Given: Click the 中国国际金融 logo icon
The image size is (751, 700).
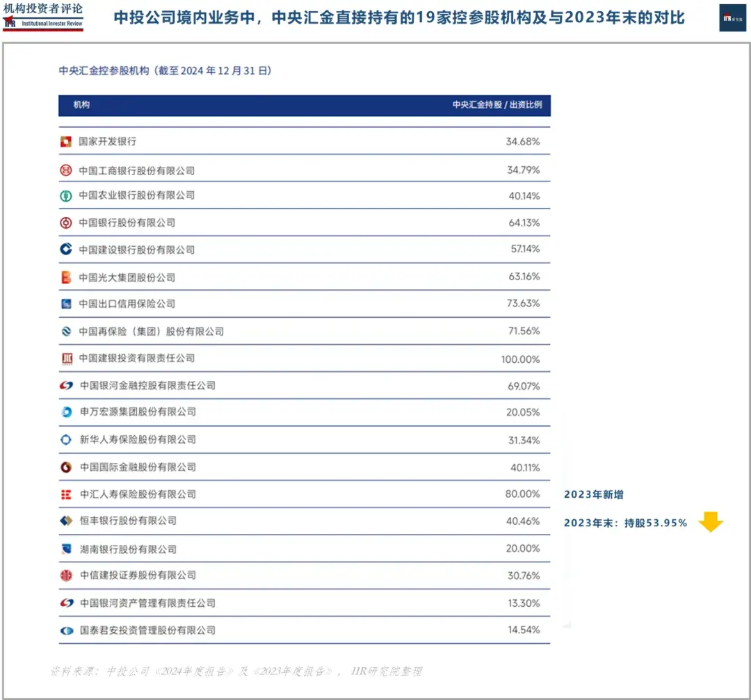Looking at the screenshot, I should pos(66,467).
